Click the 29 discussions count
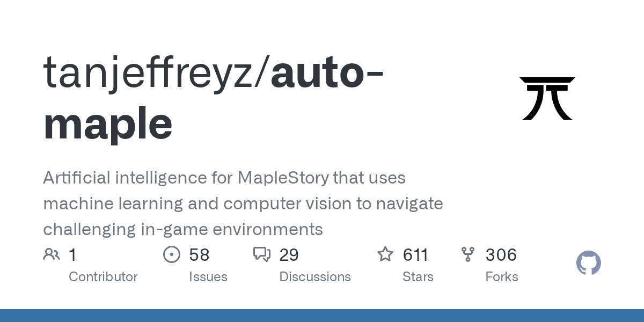Viewport: 644px width, 322px height. [289, 254]
